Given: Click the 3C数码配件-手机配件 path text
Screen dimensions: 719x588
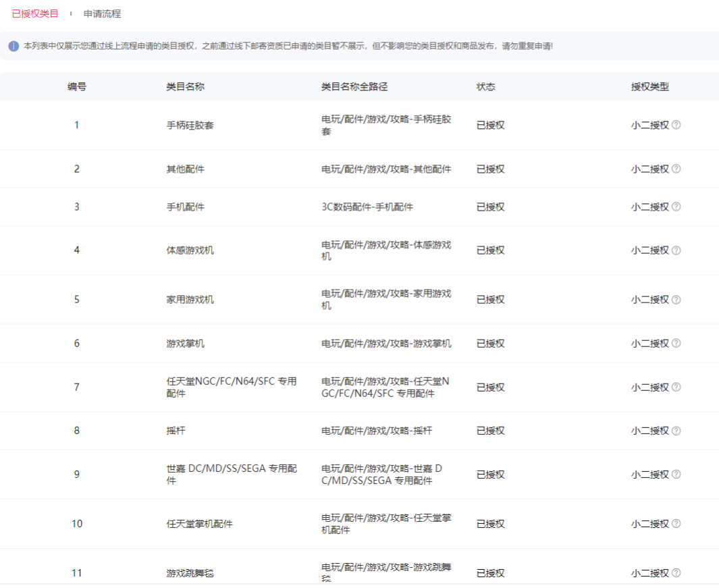Looking at the screenshot, I should pos(367,207).
